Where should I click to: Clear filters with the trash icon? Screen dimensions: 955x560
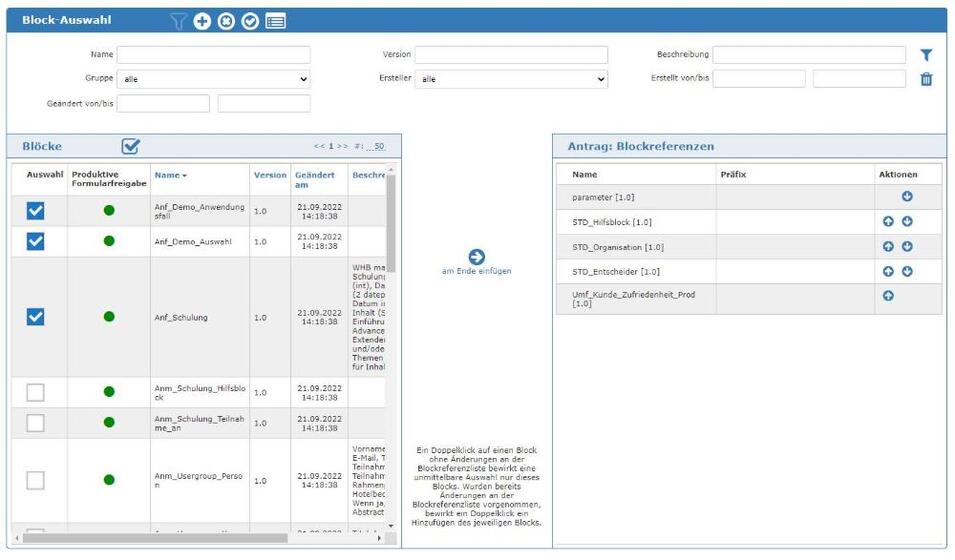coord(926,79)
